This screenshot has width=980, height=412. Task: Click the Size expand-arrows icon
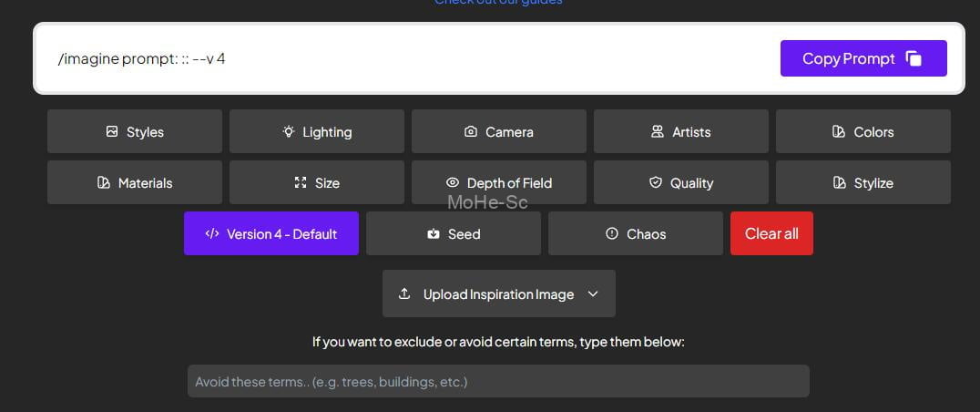(301, 183)
